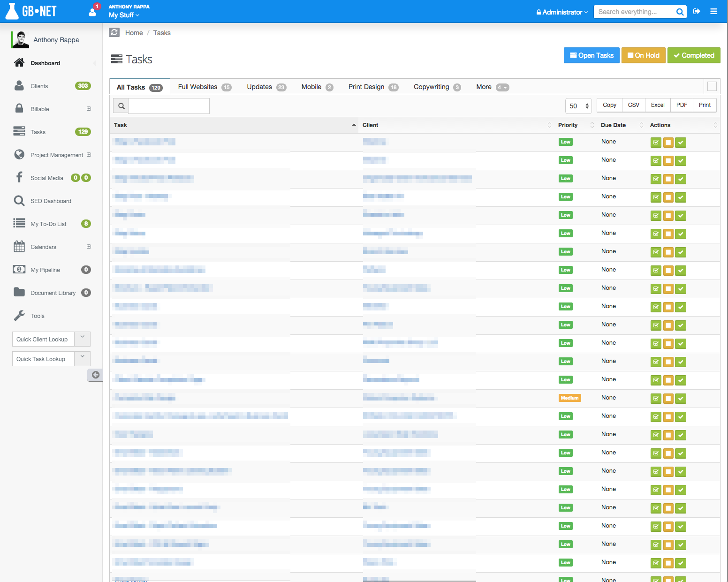Image resolution: width=728 pixels, height=582 pixels.
Task: Open My To-Do List sidebar link
Action: point(48,224)
